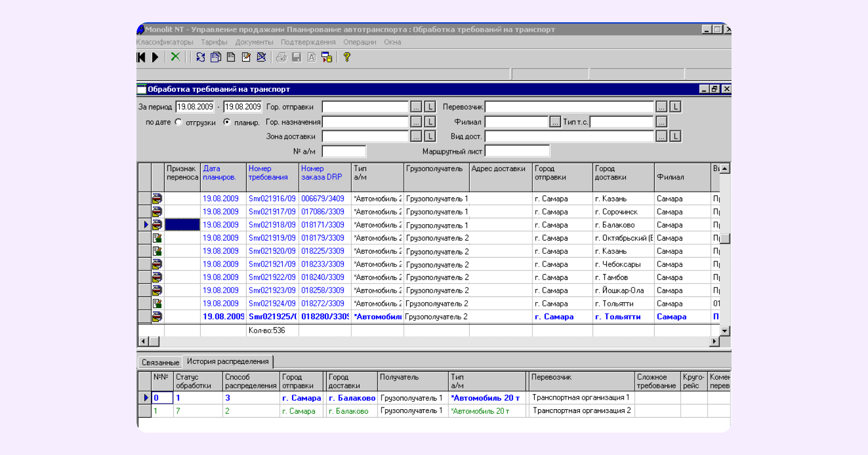Click the blue refresh arrows icon
This screenshot has height=455, width=868.
pyautogui.click(x=200, y=57)
